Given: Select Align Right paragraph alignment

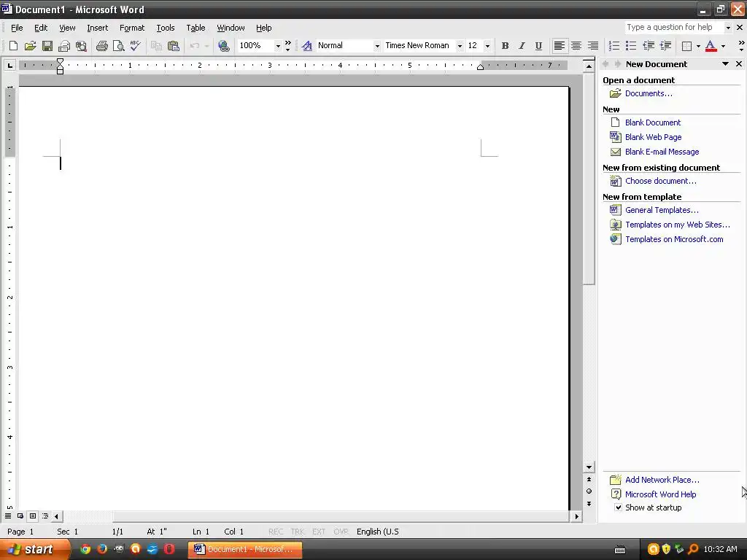Looking at the screenshot, I should pyautogui.click(x=592, y=46).
